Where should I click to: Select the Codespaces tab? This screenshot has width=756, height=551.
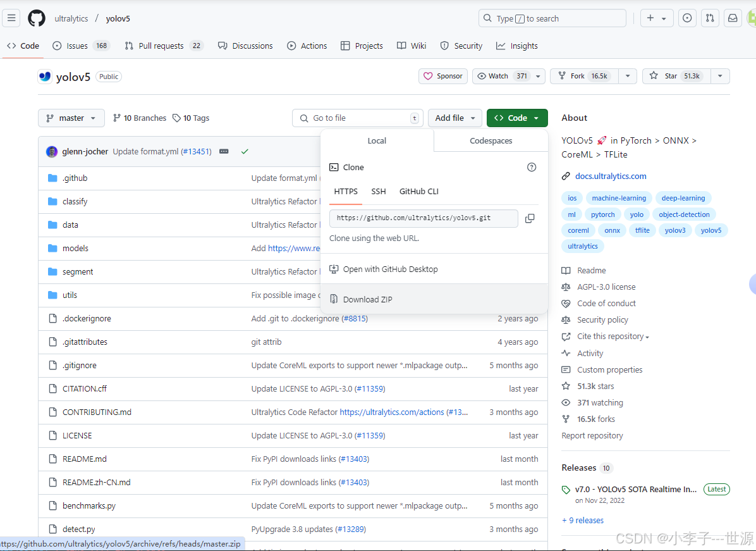click(x=491, y=140)
